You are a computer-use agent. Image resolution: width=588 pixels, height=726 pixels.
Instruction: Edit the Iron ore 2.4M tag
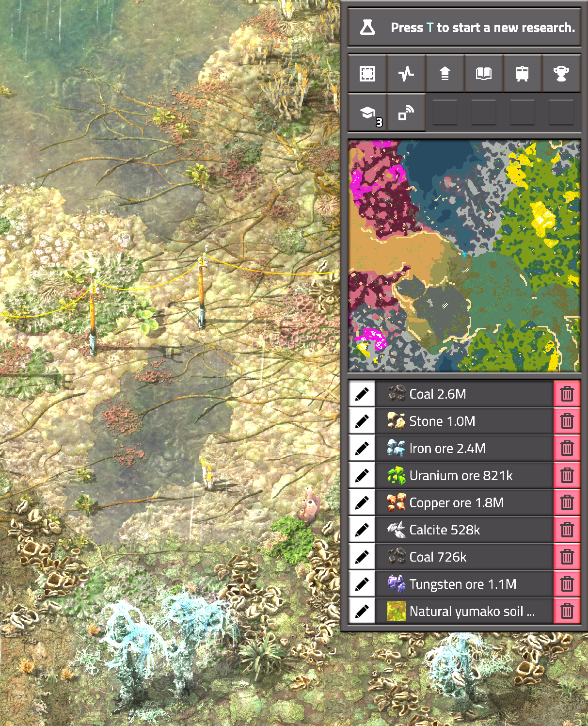[x=362, y=448]
